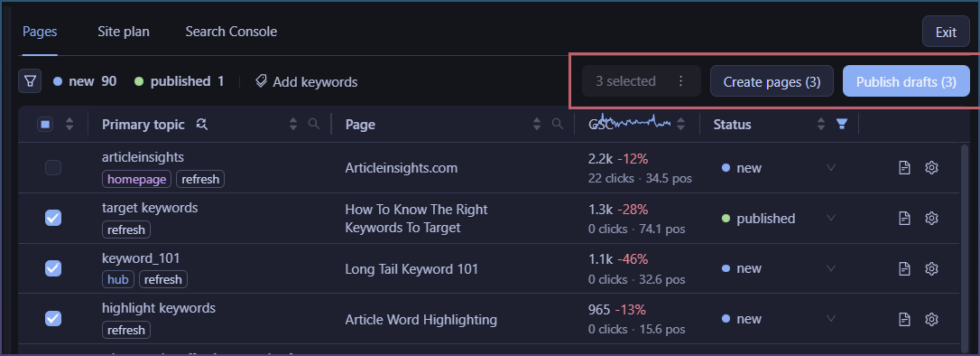Open the three-dot menu beside 3 selected

(x=680, y=81)
